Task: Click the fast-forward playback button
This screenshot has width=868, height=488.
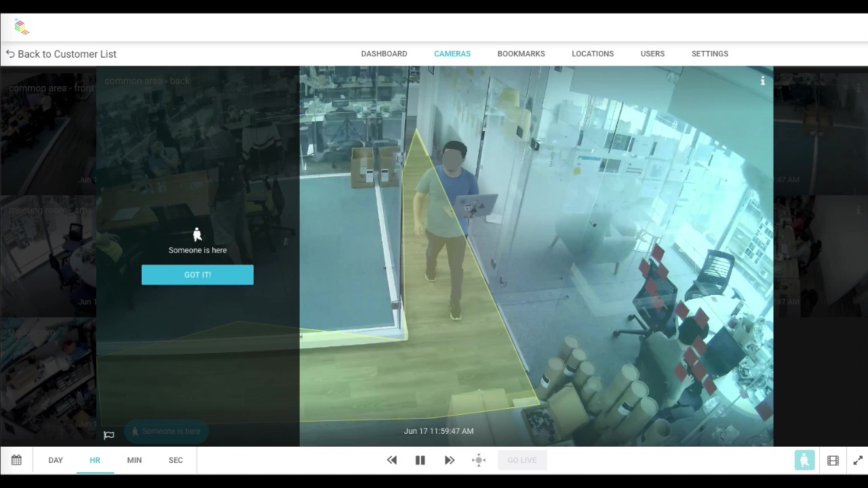Action: pos(450,460)
